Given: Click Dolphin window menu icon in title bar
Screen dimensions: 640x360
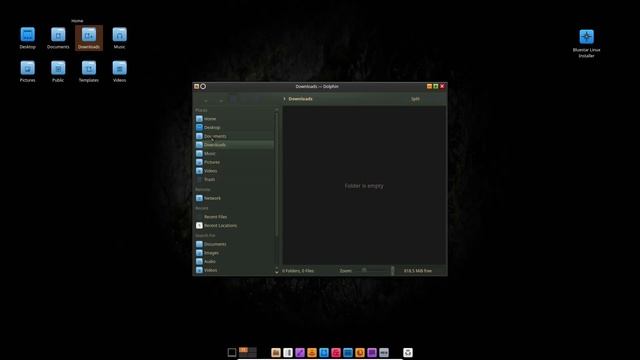Looking at the screenshot, I should 196,87.
